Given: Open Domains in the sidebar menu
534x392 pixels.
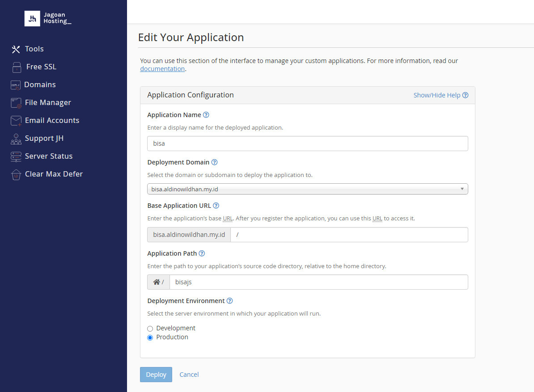Looking at the screenshot, I should click(x=40, y=85).
